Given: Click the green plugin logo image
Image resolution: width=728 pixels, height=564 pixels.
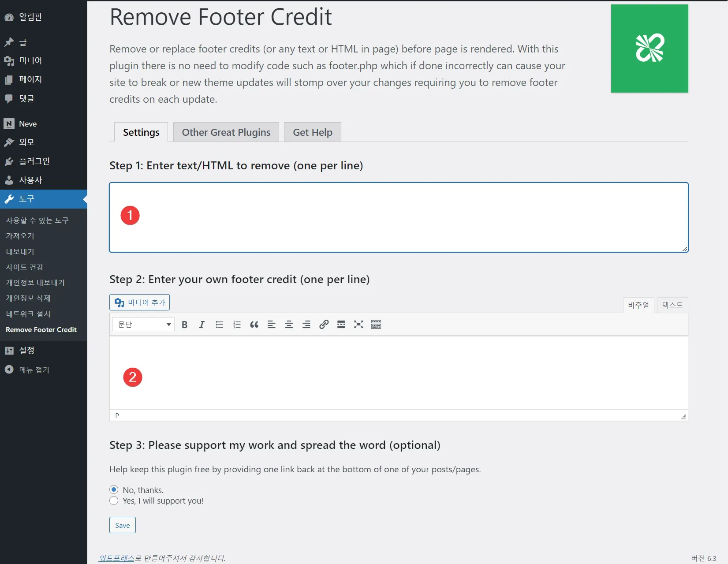Looking at the screenshot, I should 650,49.
